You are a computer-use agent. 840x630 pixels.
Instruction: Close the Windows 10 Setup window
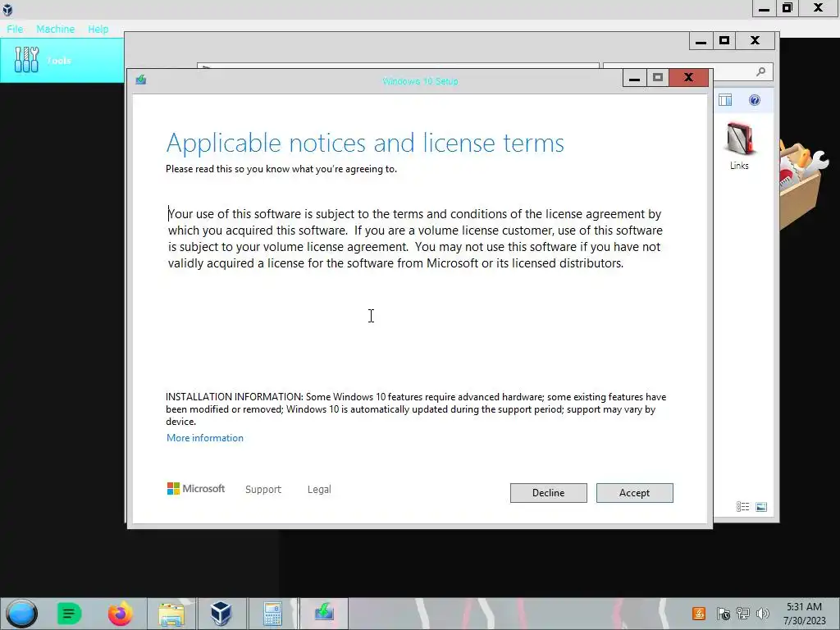(689, 78)
